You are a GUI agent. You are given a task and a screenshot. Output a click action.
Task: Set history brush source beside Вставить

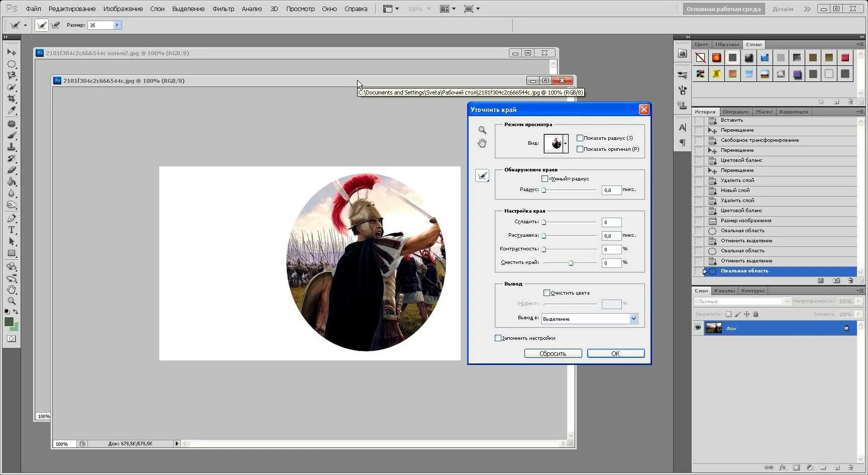[x=698, y=121]
